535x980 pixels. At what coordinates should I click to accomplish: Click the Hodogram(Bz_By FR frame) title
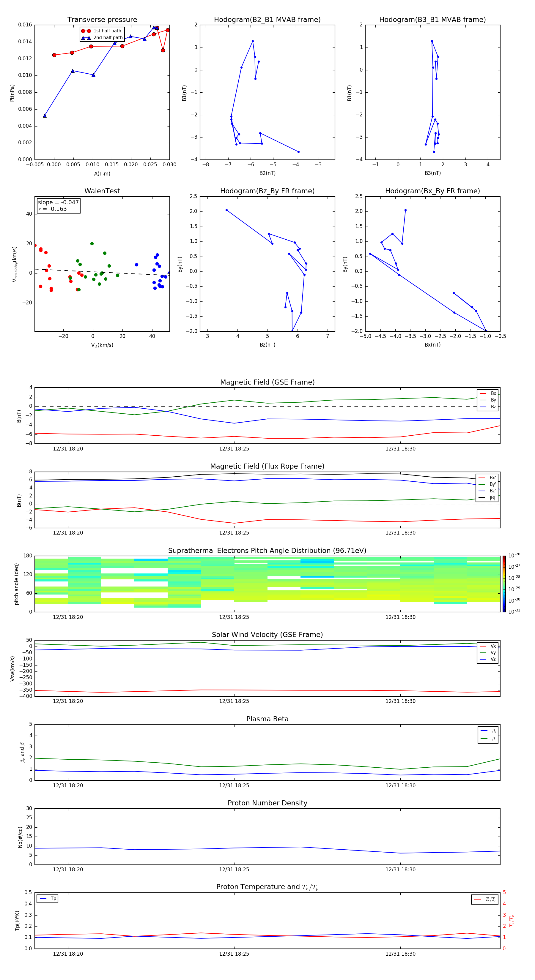267,191
